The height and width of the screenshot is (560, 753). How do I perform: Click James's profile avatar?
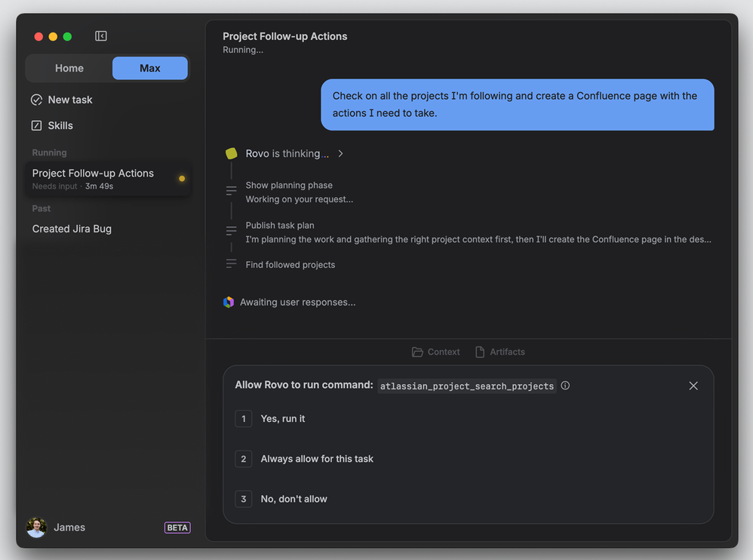(x=36, y=528)
